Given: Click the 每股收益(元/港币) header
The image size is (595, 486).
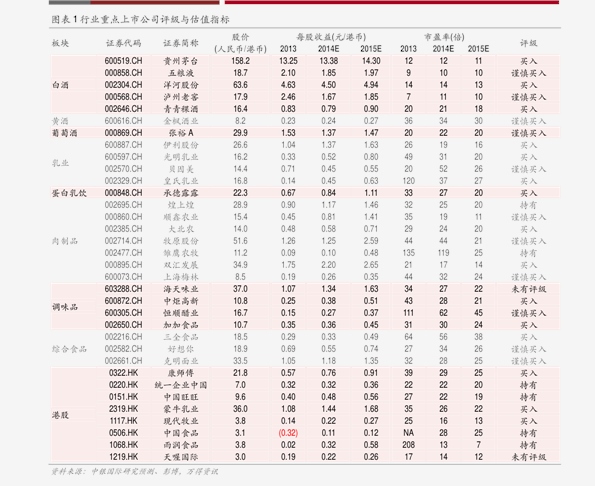Looking at the screenshot, I should pyautogui.click(x=331, y=37).
